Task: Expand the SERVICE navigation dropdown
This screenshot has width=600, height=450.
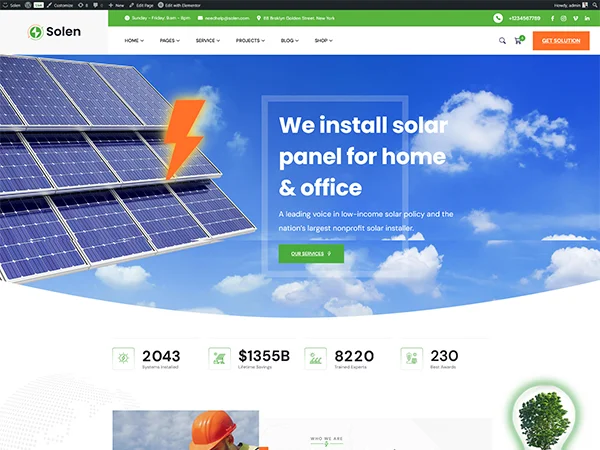Action: tap(208, 41)
